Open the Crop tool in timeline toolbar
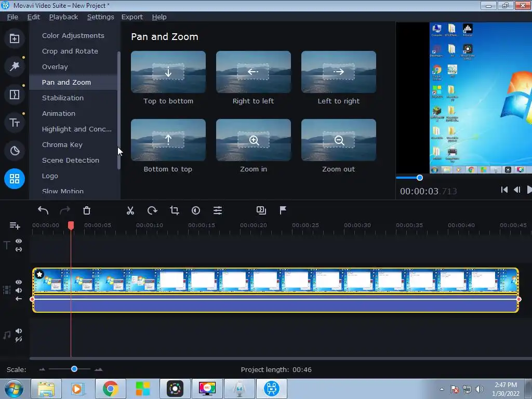Image resolution: width=532 pixels, height=399 pixels. coord(175,211)
